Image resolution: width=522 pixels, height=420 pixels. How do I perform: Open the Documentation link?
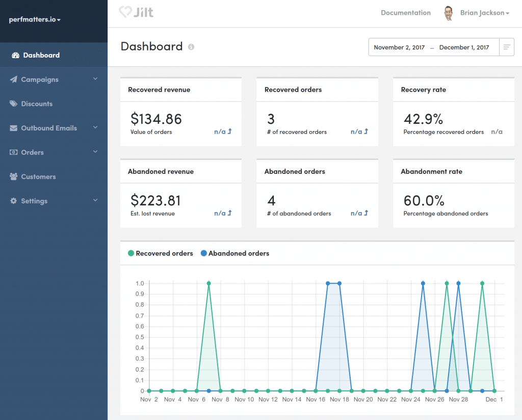tap(405, 13)
